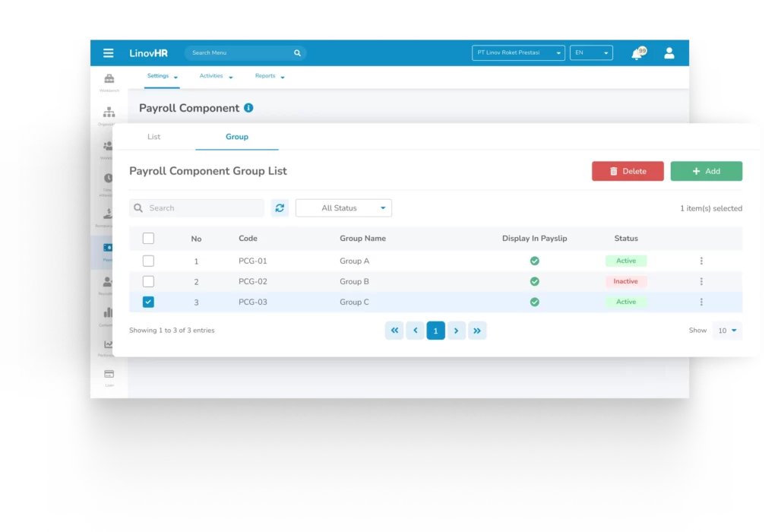Open the notifications bell
Viewport: 778px width, 532px height.
(637, 53)
